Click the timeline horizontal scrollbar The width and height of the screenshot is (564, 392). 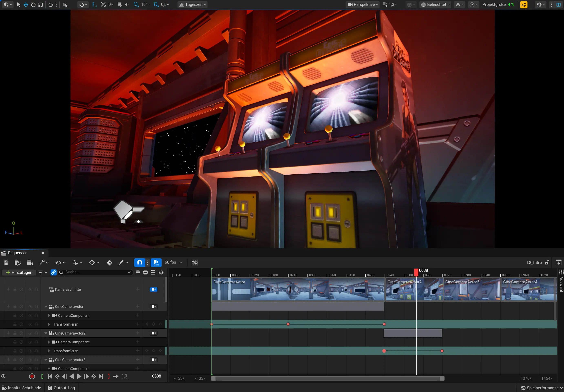tap(328, 379)
